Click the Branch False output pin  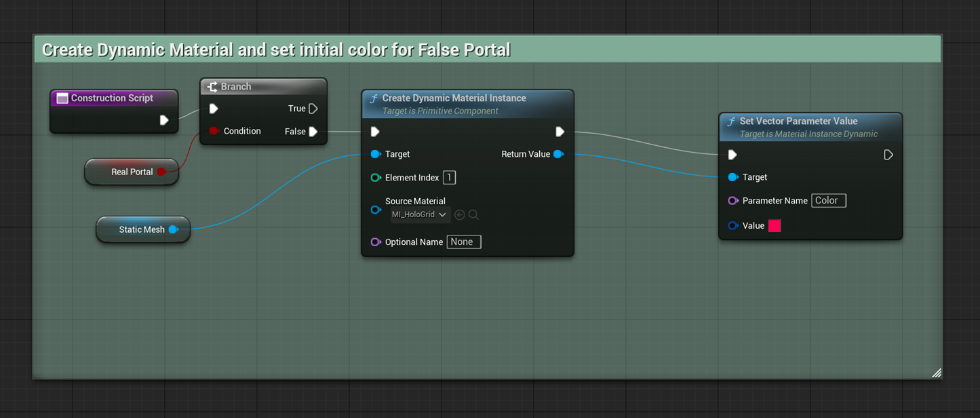tap(313, 132)
